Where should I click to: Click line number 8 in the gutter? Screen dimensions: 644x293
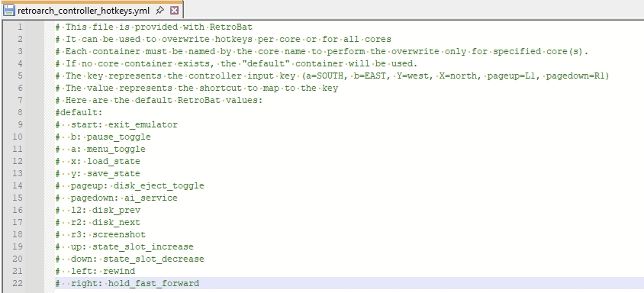pos(20,112)
